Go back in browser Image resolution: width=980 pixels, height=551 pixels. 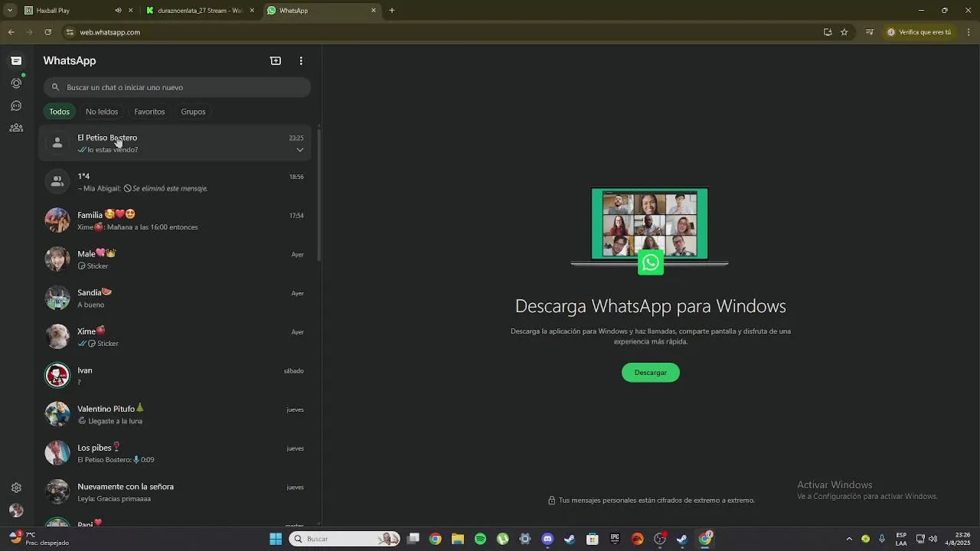11,32
